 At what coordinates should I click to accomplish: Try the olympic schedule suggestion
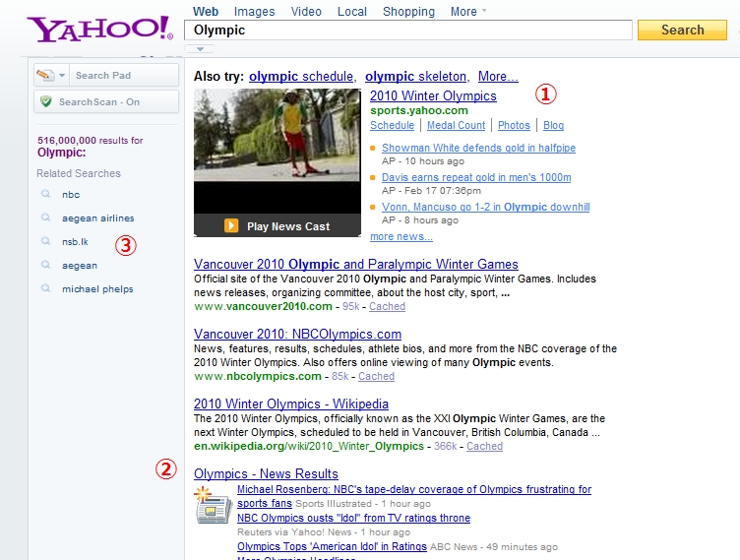click(301, 77)
